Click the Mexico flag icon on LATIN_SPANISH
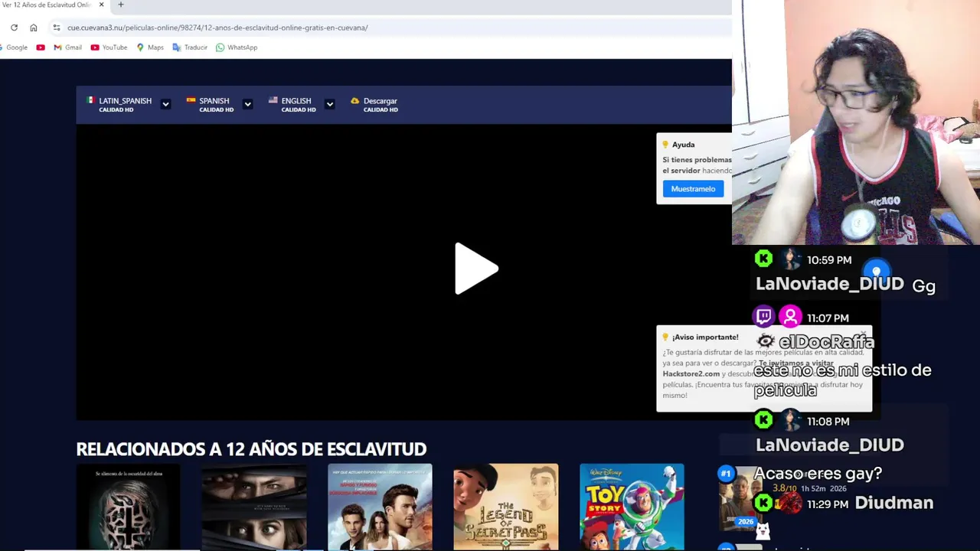980x551 pixels. point(90,99)
